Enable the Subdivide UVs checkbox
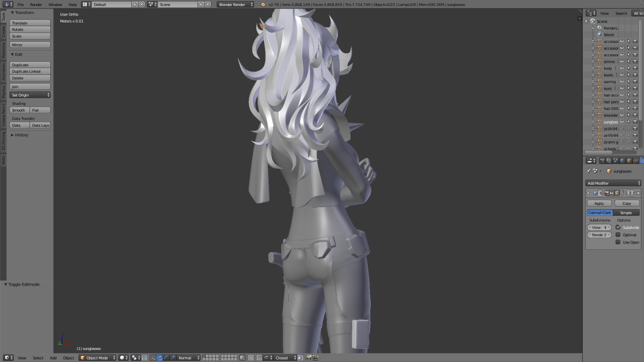Viewport: 644px width, 362px height. click(x=618, y=227)
